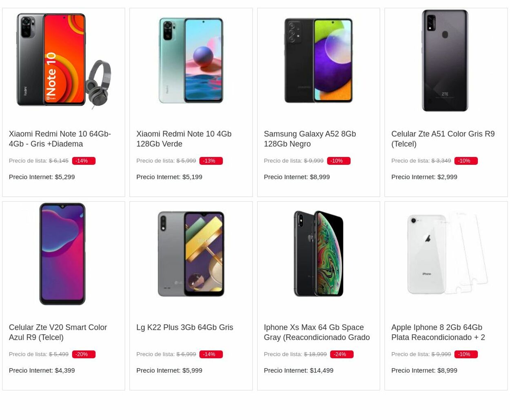Click the -14% discount badge on Redmi Note 10
The width and height of the screenshot is (510, 420).
tap(83, 160)
